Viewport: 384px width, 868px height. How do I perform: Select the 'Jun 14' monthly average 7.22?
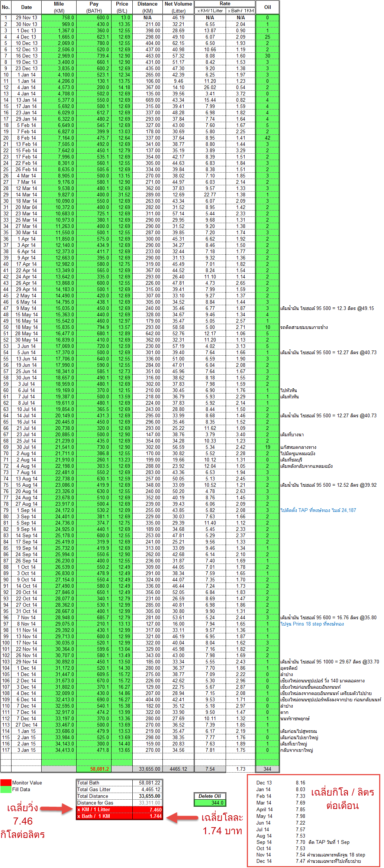click(x=300, y=823)
